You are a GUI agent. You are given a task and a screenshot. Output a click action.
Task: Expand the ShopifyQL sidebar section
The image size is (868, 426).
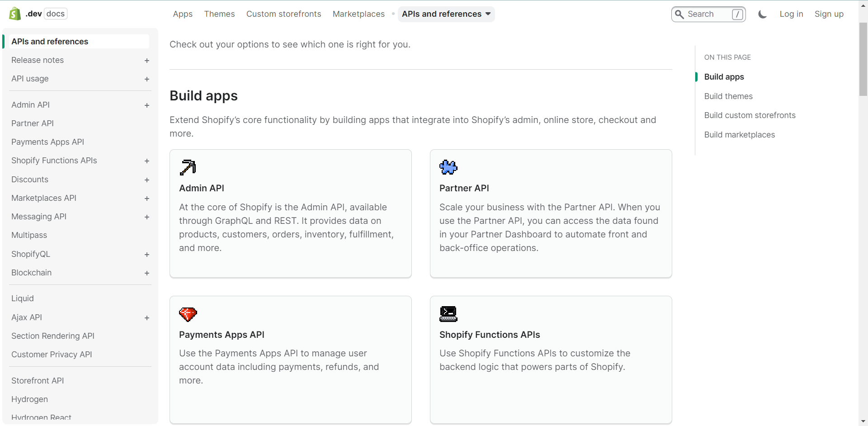[x=146, y=255]
